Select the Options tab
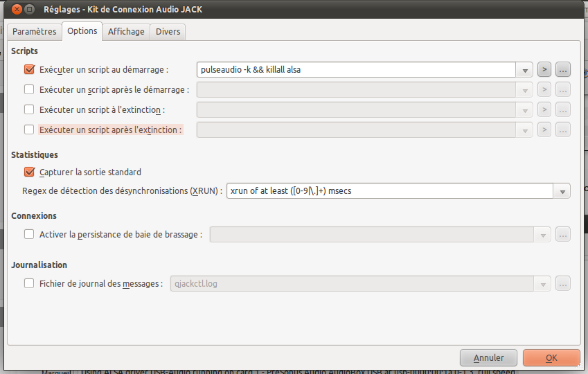 pos(82,31)
